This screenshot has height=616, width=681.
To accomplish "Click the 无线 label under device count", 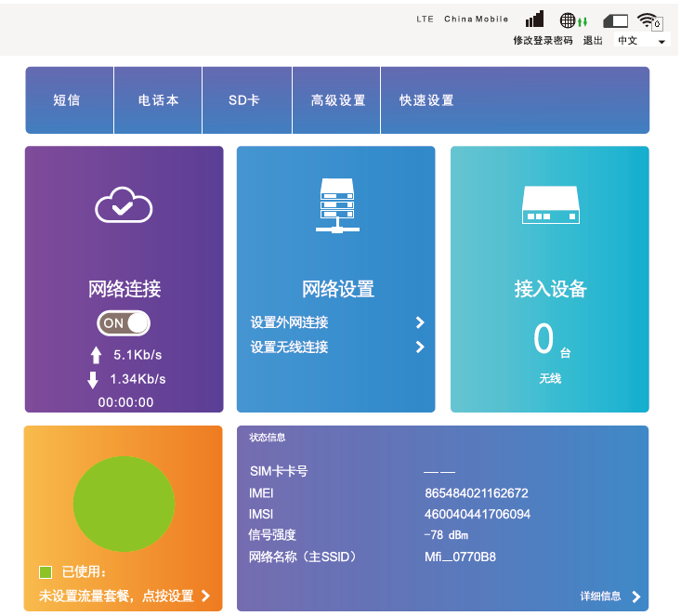I will pyautogui.click(x=550, y=378).
